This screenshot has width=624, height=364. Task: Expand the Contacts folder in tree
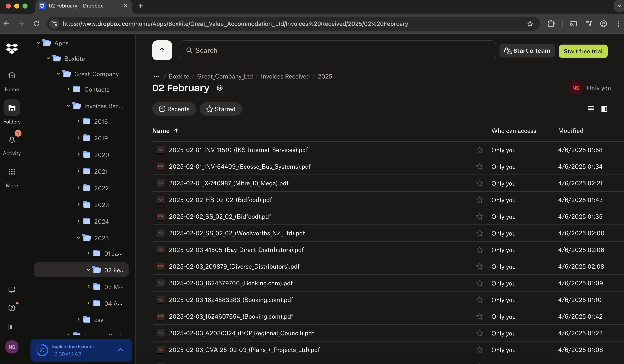[69, 89]
